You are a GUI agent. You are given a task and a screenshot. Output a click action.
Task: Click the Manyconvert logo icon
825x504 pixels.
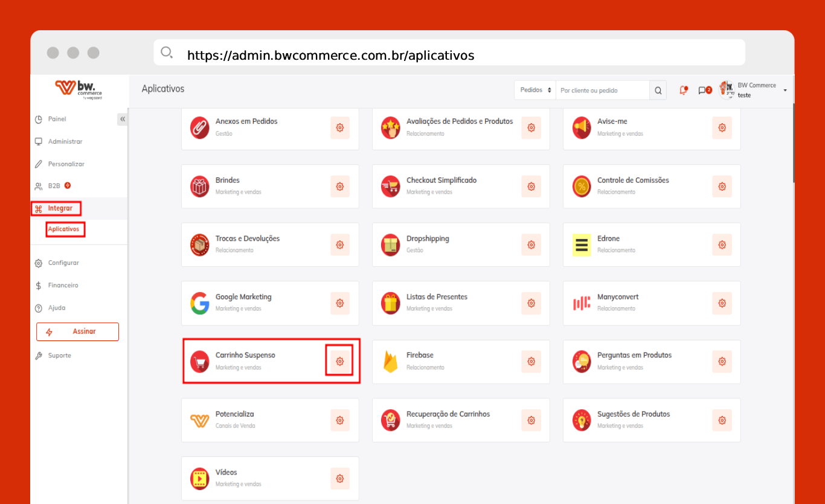pos(582,303)
